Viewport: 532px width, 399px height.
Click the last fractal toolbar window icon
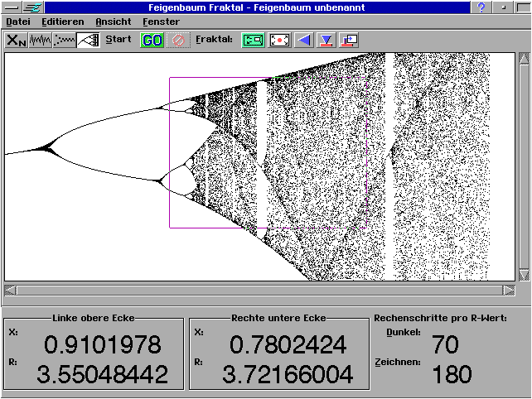pyautogui.click(x=349, y=40)
